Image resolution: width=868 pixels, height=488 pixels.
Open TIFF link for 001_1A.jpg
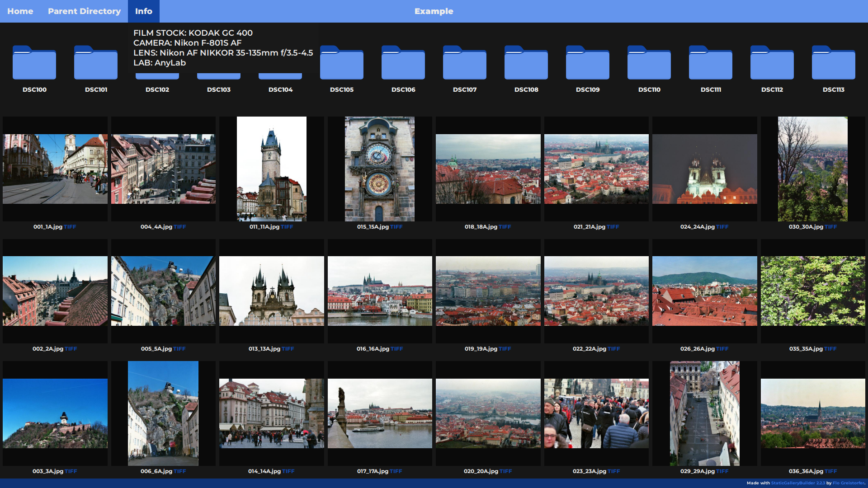click(x=70, y=227)
